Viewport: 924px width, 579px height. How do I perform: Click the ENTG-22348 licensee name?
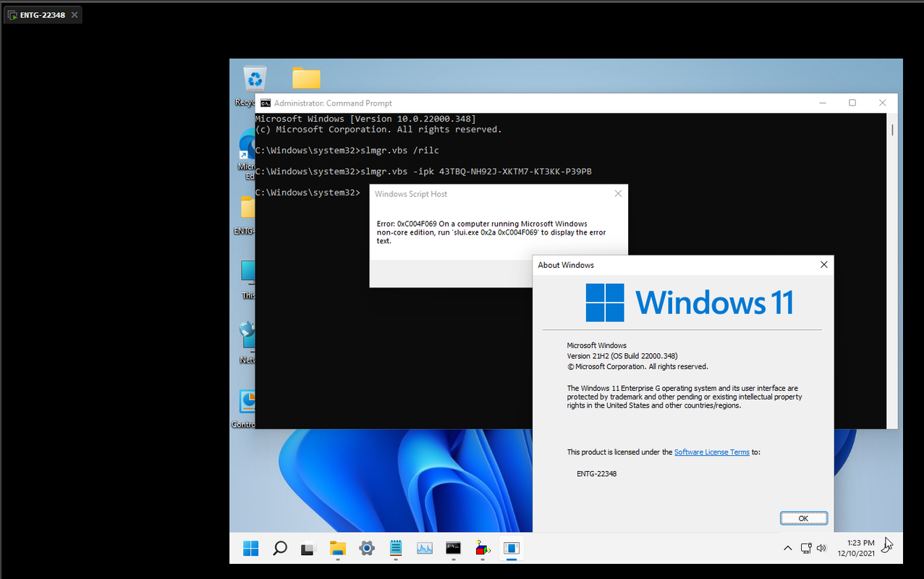(x=597, y=473)
